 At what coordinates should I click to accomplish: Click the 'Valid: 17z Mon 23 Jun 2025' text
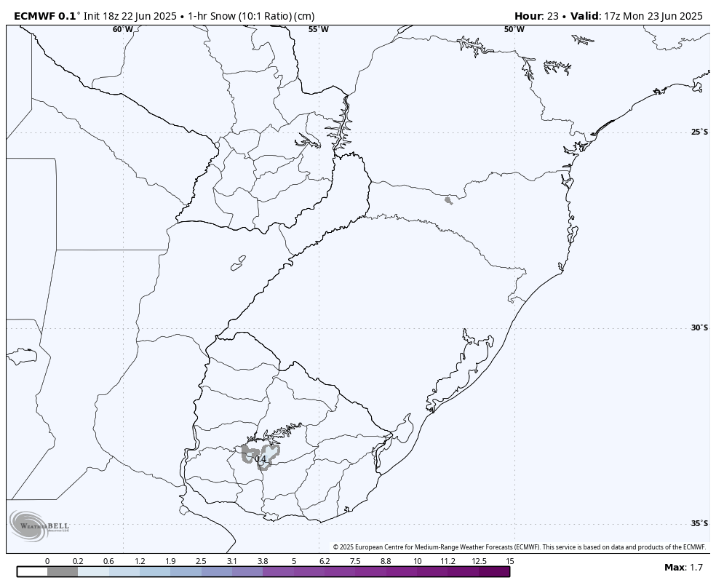tap(636, 16)
